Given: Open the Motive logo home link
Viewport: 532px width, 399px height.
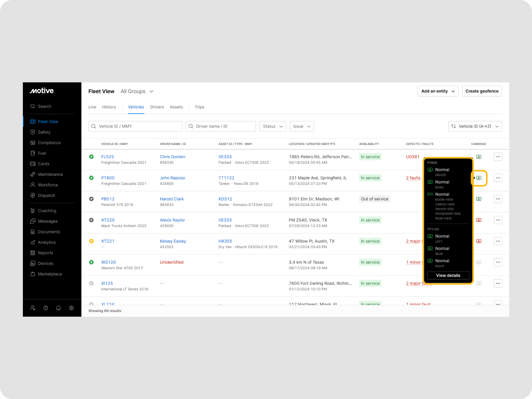Looking at the screenshot, I should point(42,91).
